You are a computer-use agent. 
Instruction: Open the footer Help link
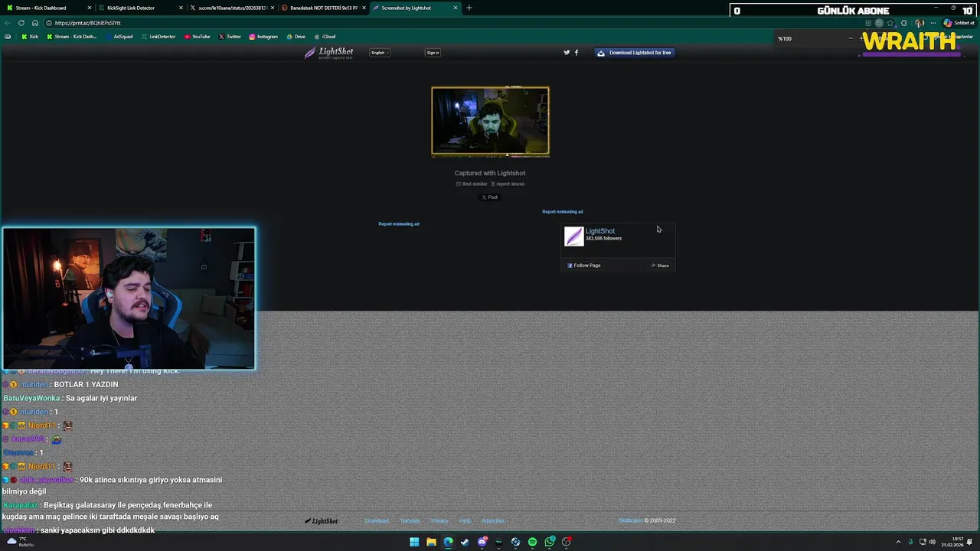[x=465, y=521]
